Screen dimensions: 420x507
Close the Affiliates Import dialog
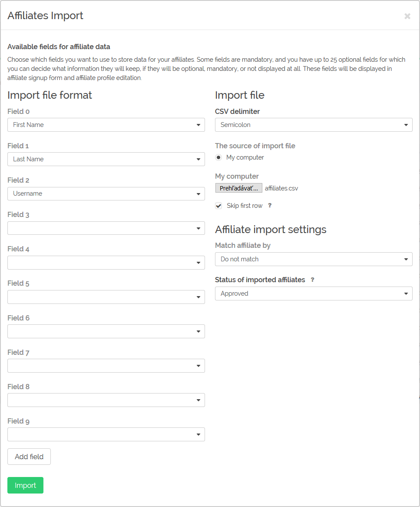407,16
